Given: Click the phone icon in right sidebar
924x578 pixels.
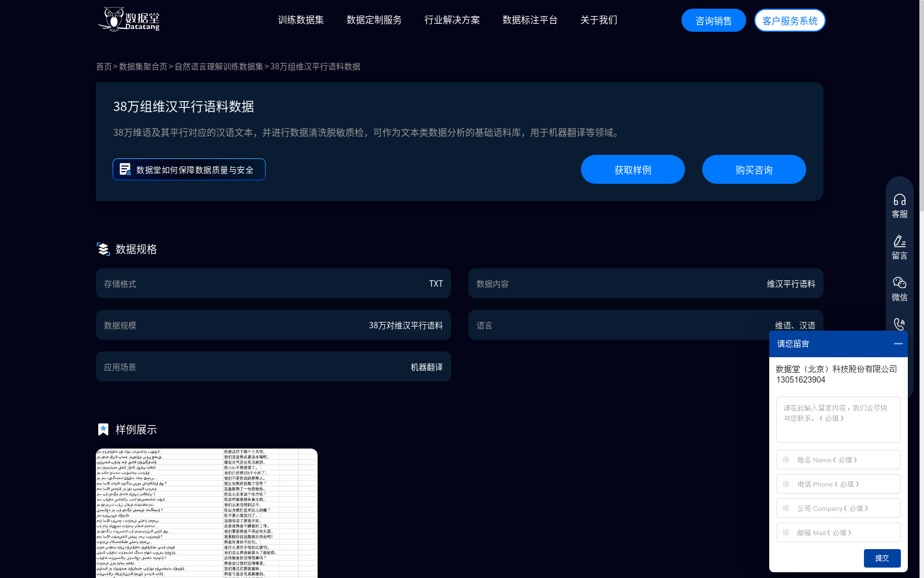Looking at the screenshot, I should click(x=899, y=324).
